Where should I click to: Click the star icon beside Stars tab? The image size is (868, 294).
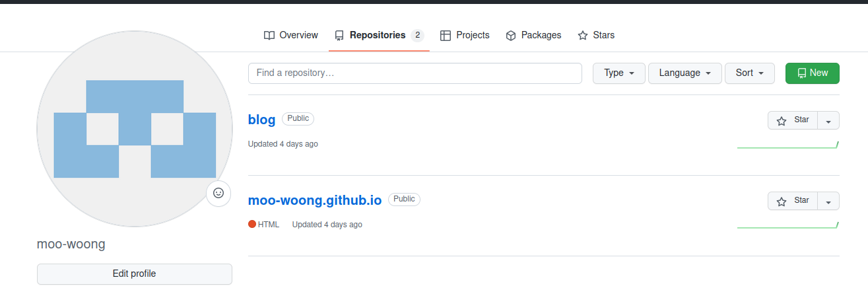[583, 35]
